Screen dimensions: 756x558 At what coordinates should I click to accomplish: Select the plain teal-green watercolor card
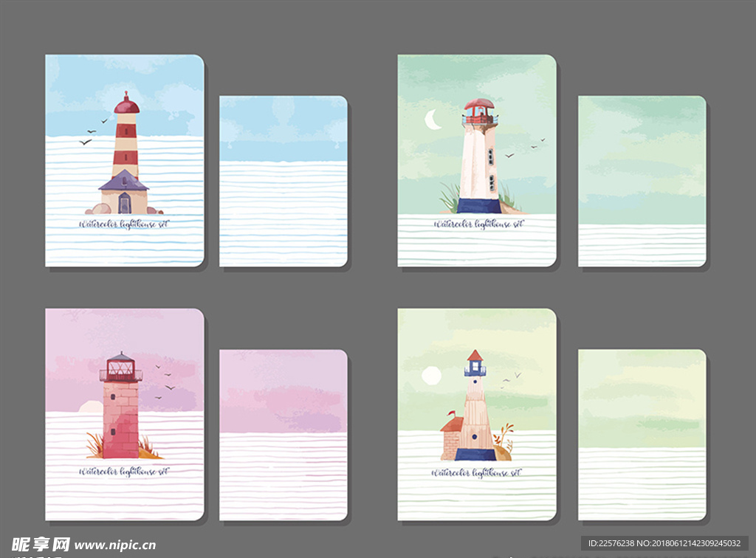click(642, 181)
